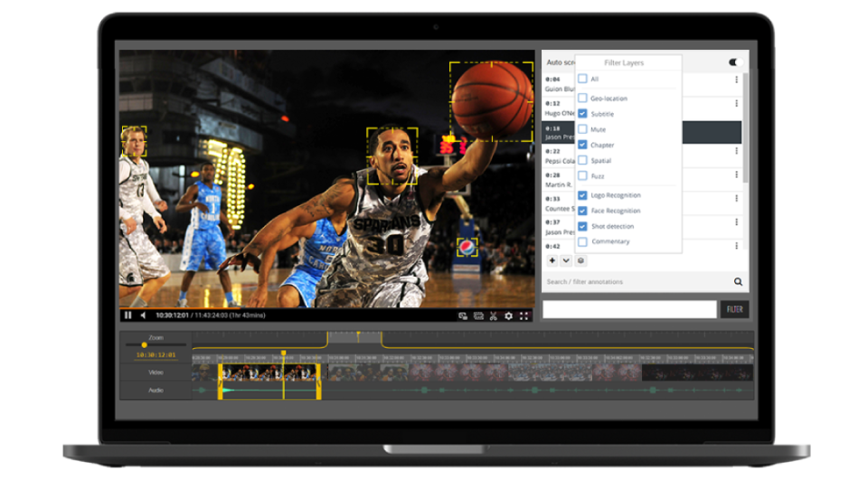
Task: Expand the chevron dropdown below annotation list
Action: click(566, 260)
